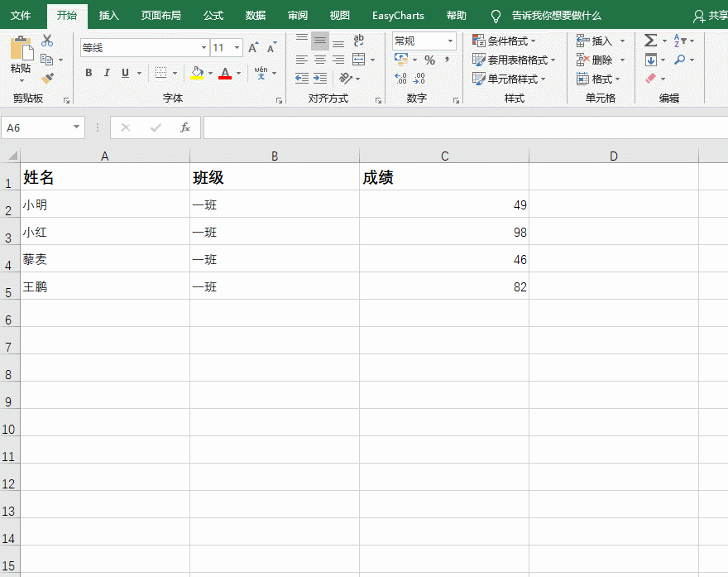This screenshot has height=577, width=728.
Task: Click the increase decimal icon
Action: pyautogui.click(x=400, y=78)
